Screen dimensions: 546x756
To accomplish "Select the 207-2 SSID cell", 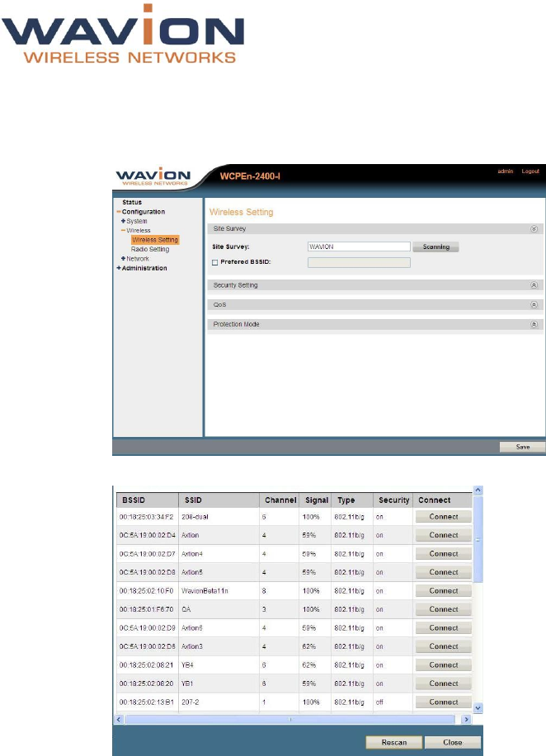I will pos(219,702).
